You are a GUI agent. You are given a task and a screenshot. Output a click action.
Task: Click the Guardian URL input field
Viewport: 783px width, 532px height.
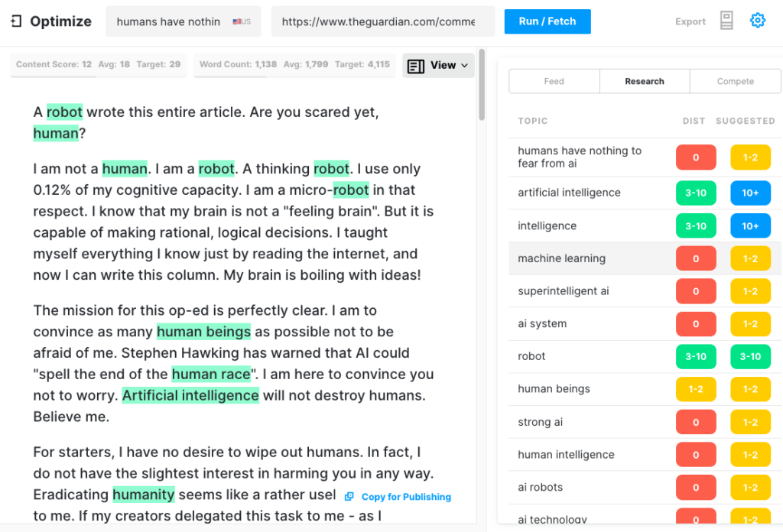tap(379, 21)
